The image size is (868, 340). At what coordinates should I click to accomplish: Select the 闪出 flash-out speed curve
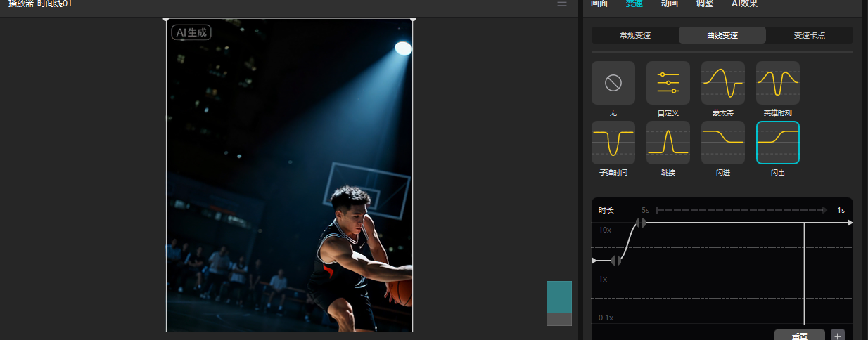(x=777, y=143)
